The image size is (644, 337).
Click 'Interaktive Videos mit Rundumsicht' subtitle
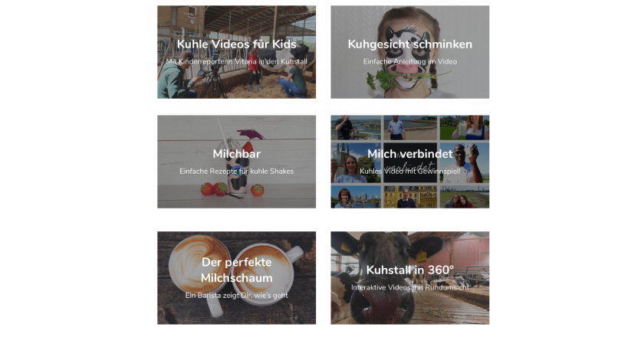point(410,287)
